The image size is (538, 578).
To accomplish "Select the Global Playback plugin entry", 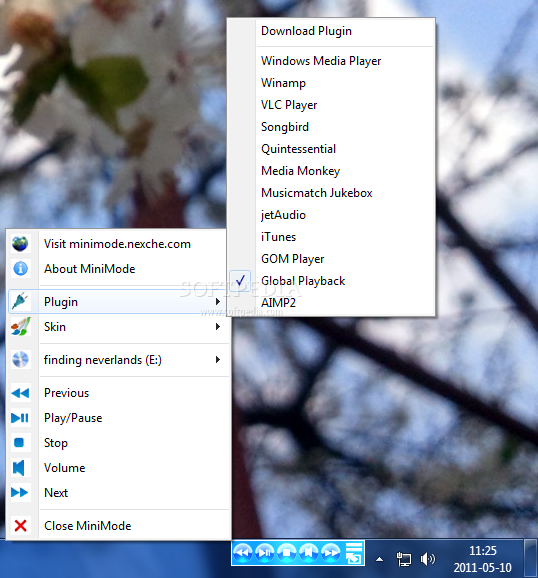I will click(x=331, y=281).
